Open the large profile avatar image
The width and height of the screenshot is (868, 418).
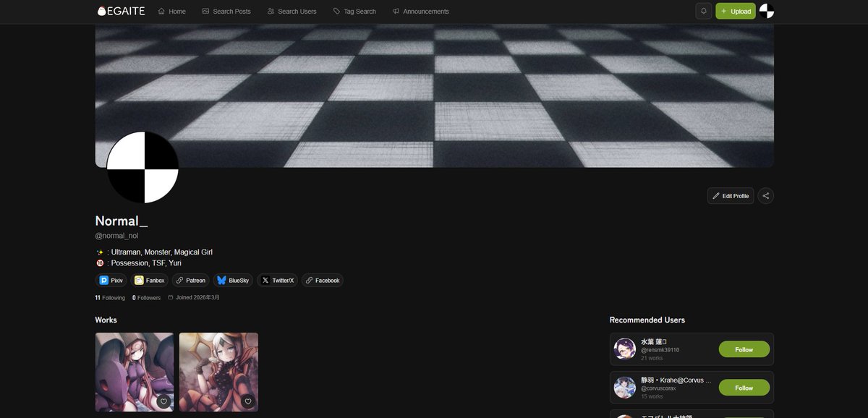pyautogui.click(x=142, y=167)
